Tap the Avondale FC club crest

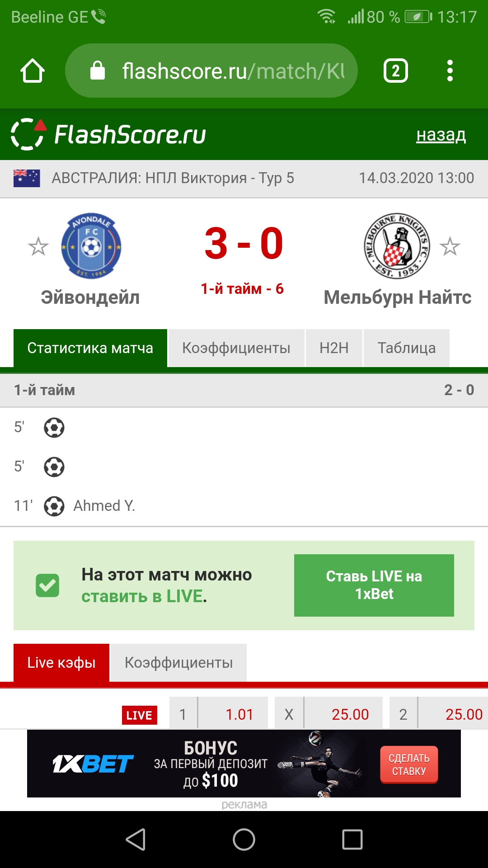pyautogui.click(x=91, y=246)
